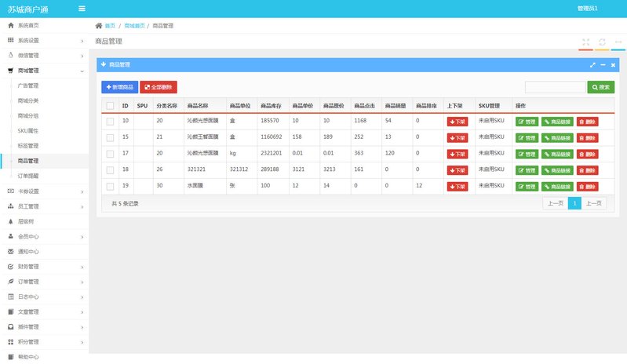This screenshot has width=627, height=364.
Task: Click the red 全部删除 button
Action: click(159, 87)
